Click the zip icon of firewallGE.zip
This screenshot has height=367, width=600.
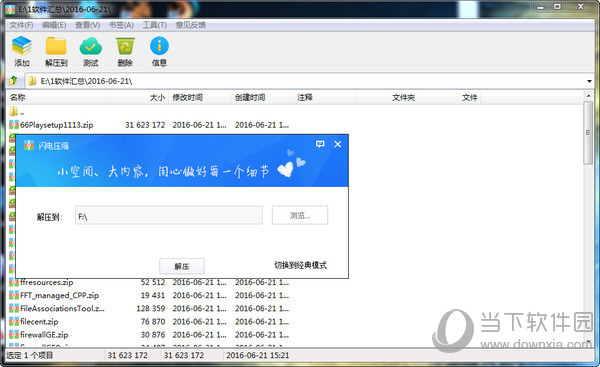click(x=14, y=334)
